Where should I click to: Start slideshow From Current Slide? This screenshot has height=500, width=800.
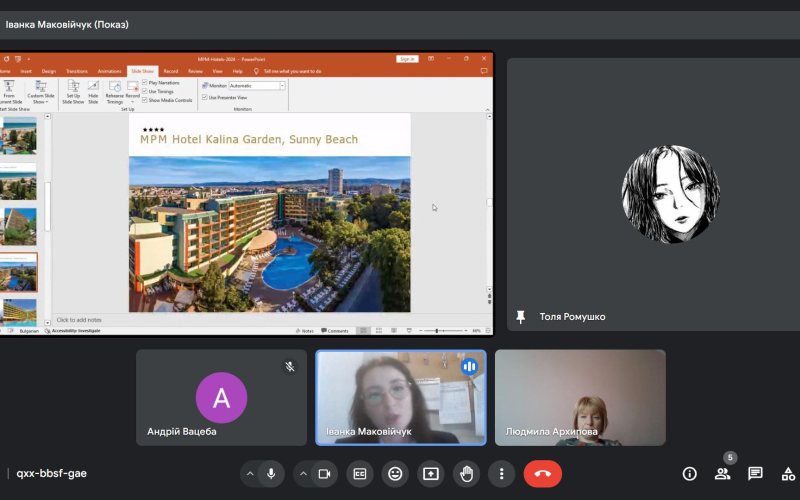tap(9, 92)
